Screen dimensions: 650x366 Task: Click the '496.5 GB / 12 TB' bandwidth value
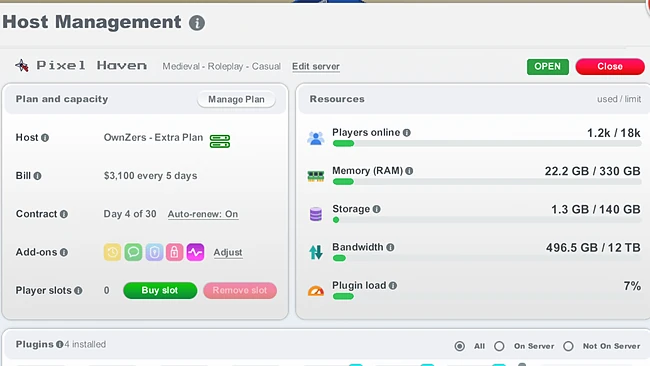click(x=593, y=248)
